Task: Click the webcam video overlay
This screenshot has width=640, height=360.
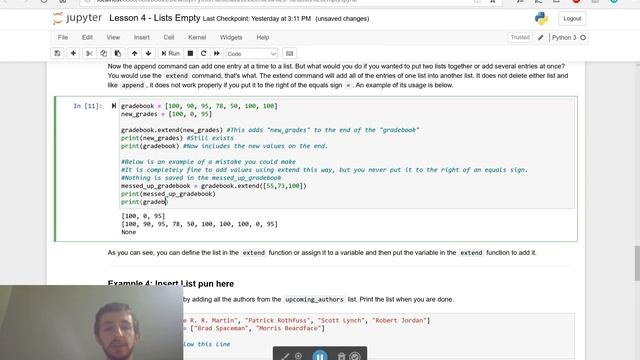Action: tap(91, 322)
